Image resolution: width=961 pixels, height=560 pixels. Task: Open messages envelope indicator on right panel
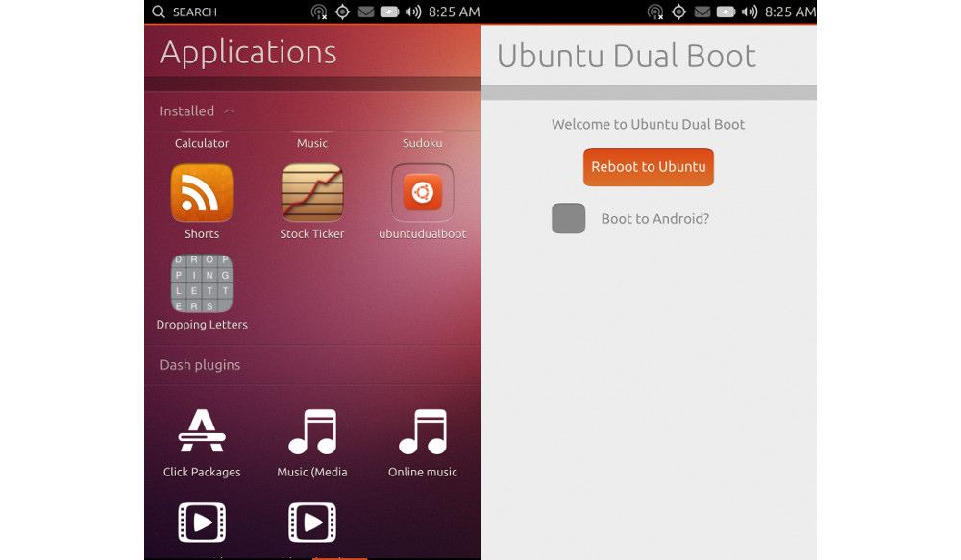702,12
